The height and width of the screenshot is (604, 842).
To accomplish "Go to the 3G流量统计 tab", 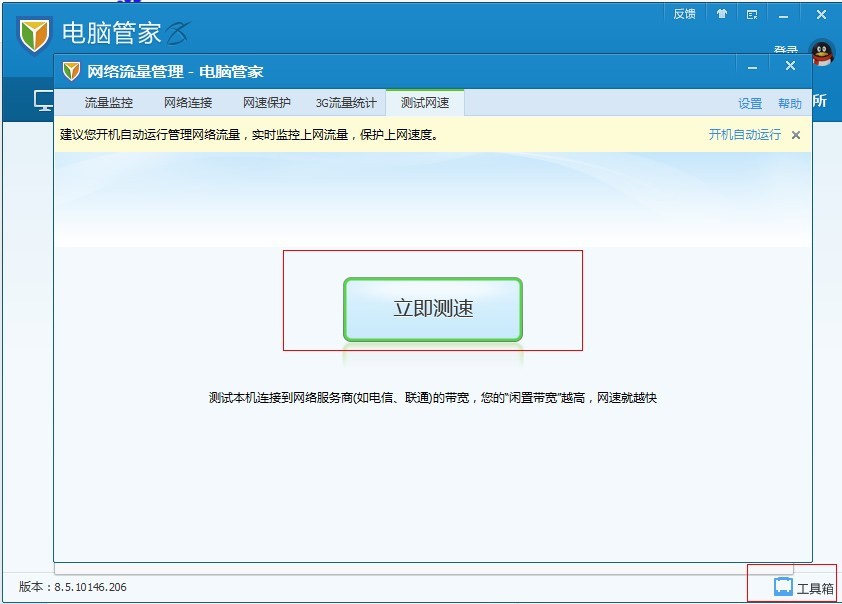I will (x=346, y=103).
